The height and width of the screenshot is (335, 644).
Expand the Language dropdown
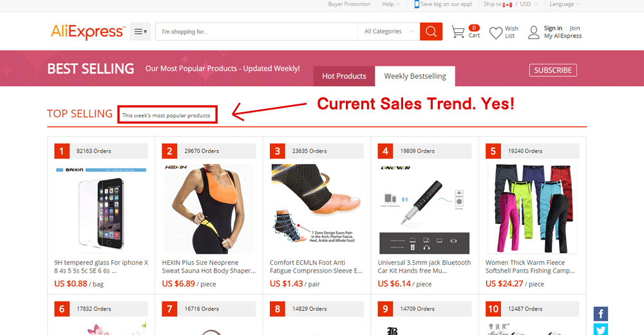coord(565,4)
